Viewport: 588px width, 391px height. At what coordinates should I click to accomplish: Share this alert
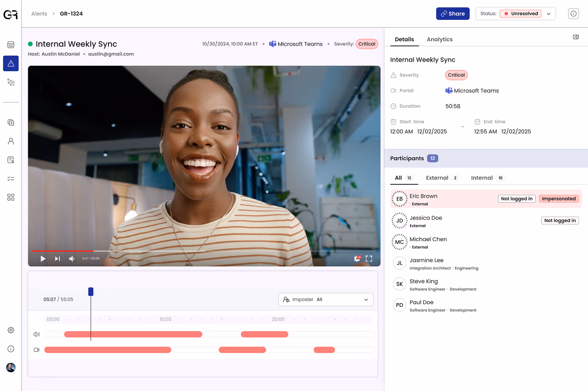[x=453, y=14]
